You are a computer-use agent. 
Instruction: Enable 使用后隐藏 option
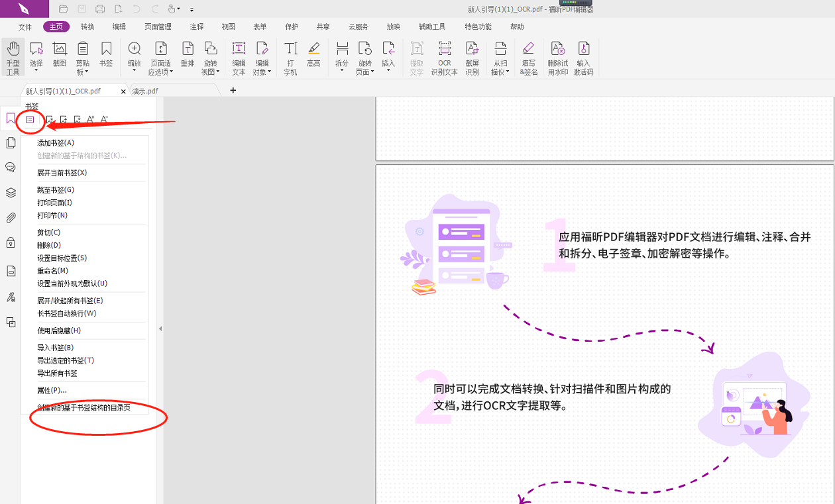pos(58,330)
